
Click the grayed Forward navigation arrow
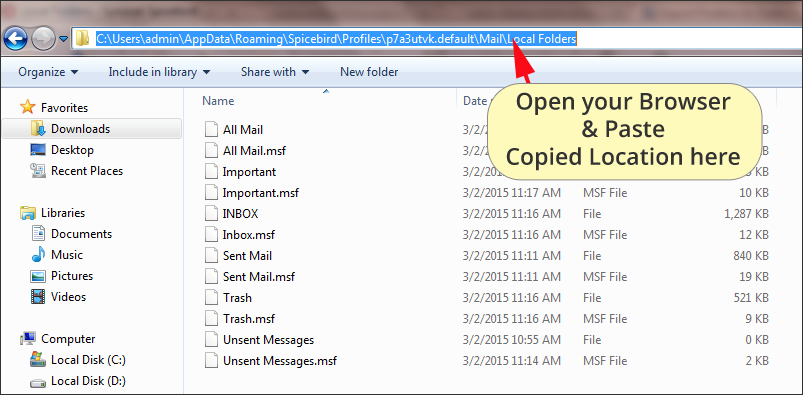point(44,38)
